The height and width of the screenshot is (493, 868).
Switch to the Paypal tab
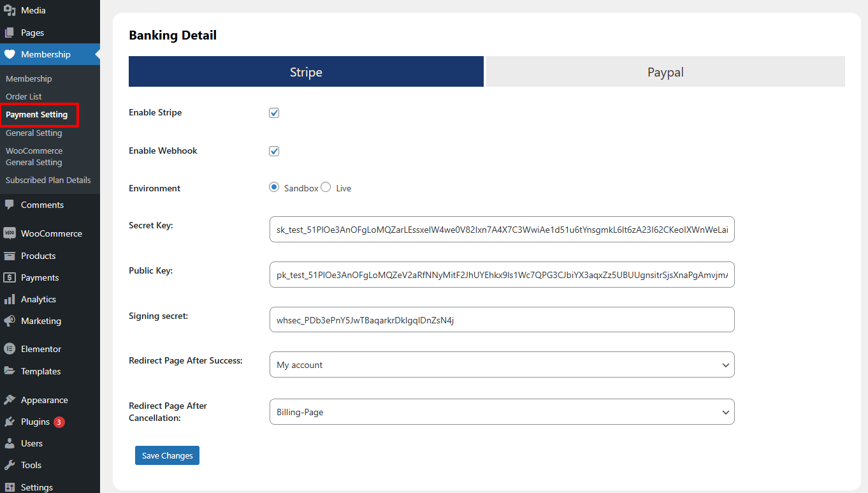tap(665, 72)
